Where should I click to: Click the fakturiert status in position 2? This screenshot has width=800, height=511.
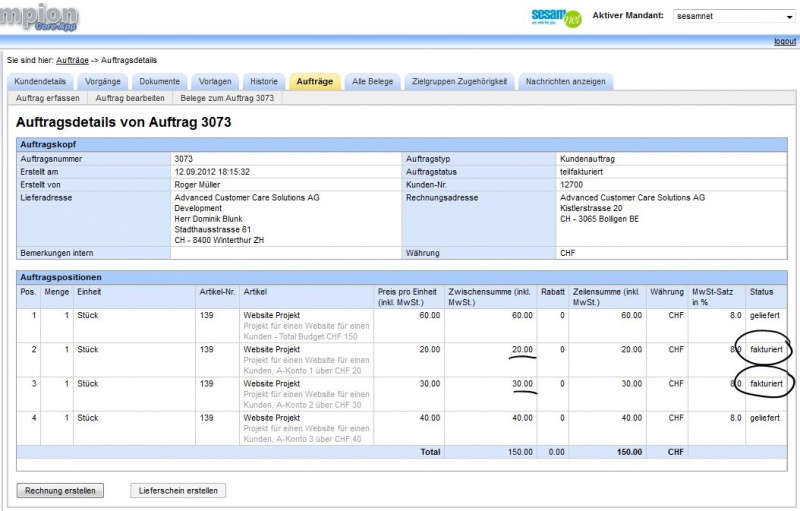pyautogui.click(x=766, y=349)
